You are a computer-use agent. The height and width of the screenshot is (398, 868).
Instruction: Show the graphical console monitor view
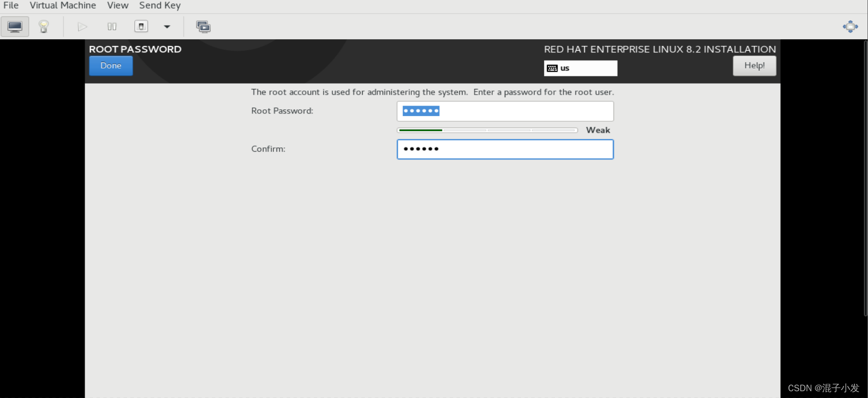[15, 27]
